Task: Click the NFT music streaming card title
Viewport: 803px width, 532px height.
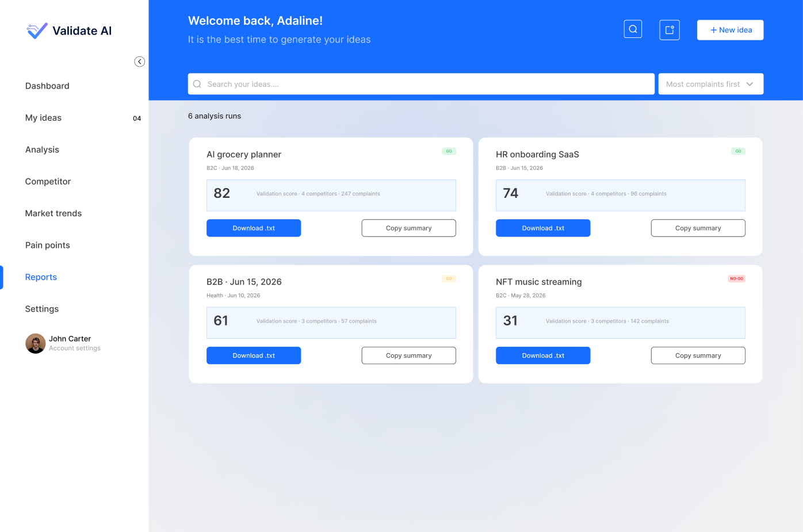Action: 539,282
